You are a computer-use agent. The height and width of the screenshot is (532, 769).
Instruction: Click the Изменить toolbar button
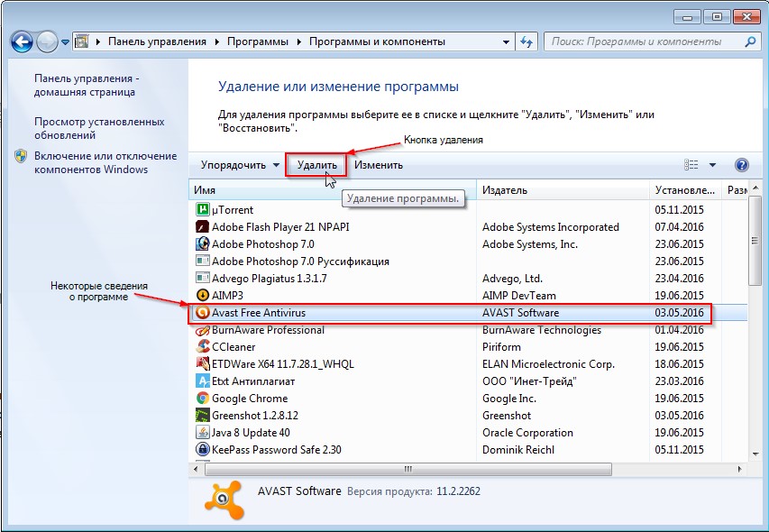coord(379,165)
